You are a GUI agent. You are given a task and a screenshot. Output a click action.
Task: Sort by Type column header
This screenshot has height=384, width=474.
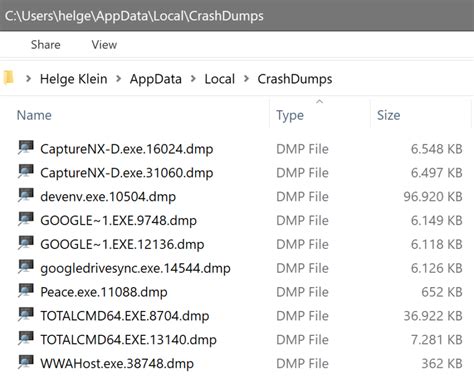click(x=290, y=115)
